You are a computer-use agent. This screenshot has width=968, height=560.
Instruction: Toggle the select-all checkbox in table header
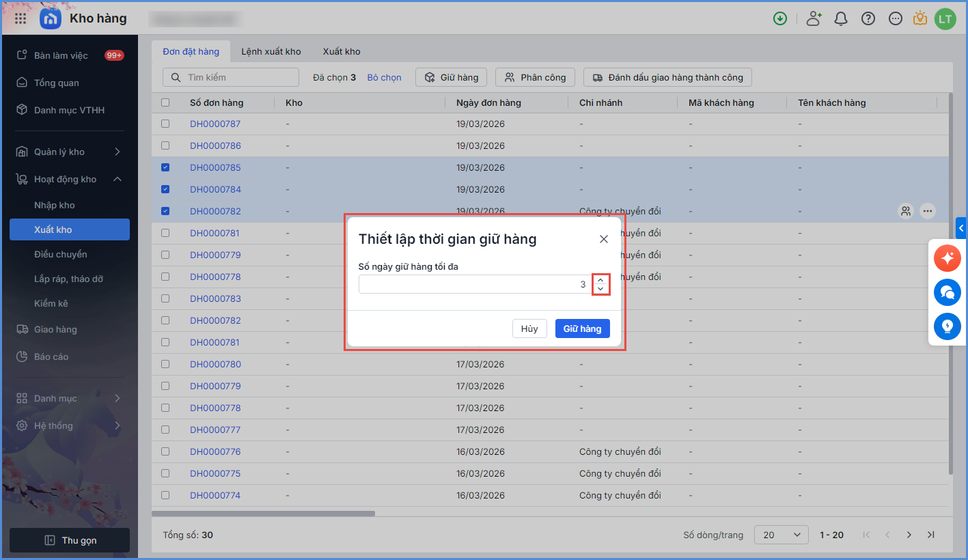point(165,102)
